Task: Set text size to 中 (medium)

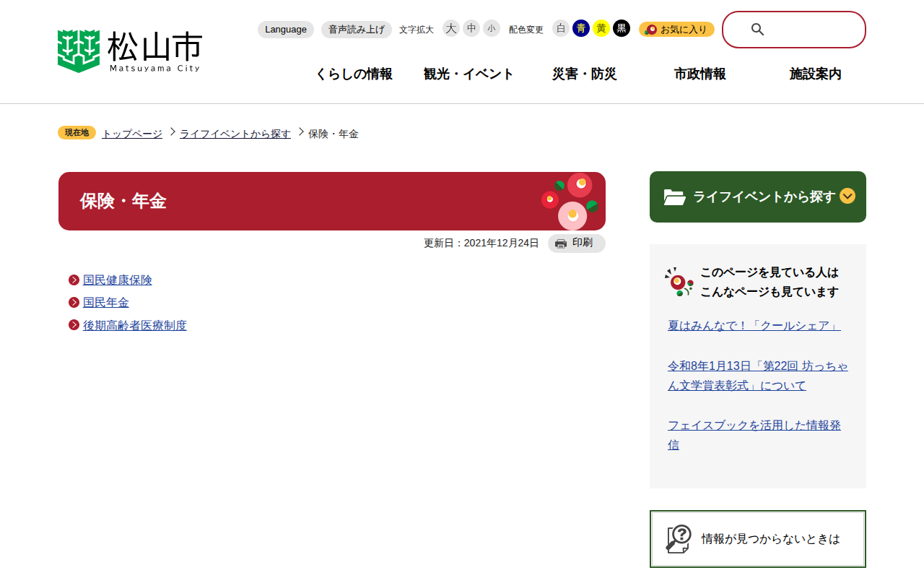Action: [471, 28]
